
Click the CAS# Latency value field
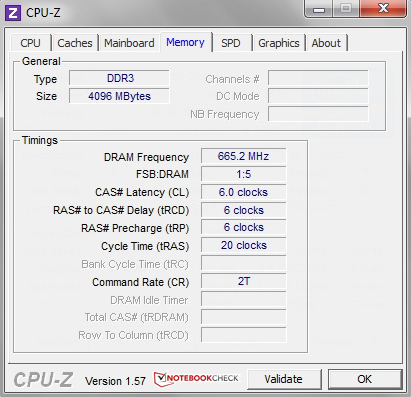tap(243, 192)
